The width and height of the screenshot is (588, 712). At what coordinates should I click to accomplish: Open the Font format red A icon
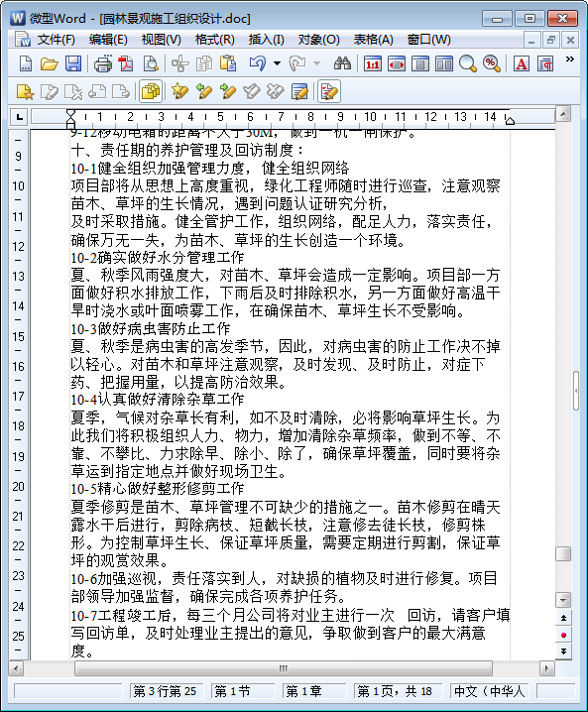pyautogui.click(x=522, y=64)
